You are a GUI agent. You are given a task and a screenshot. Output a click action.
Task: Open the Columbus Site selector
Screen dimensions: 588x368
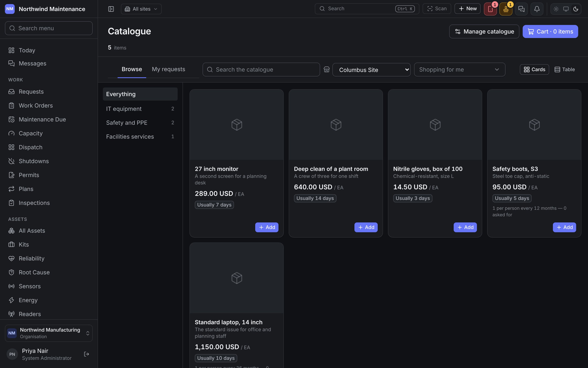point(371,70)
